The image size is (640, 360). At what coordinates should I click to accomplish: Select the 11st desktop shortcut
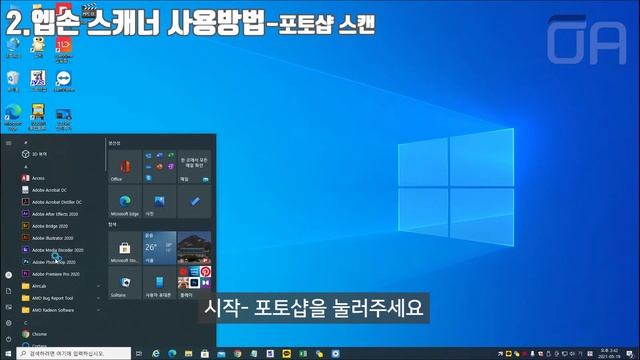pos(64,49)
